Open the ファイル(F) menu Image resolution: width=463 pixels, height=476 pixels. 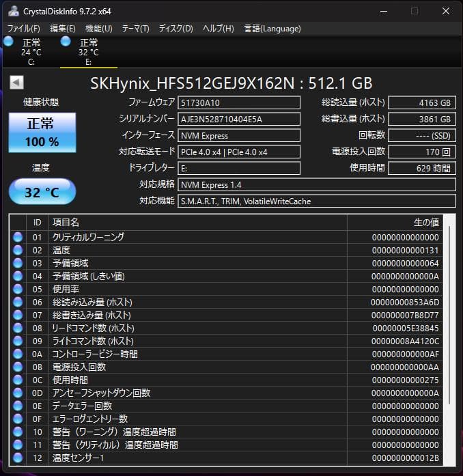point(24,29)
